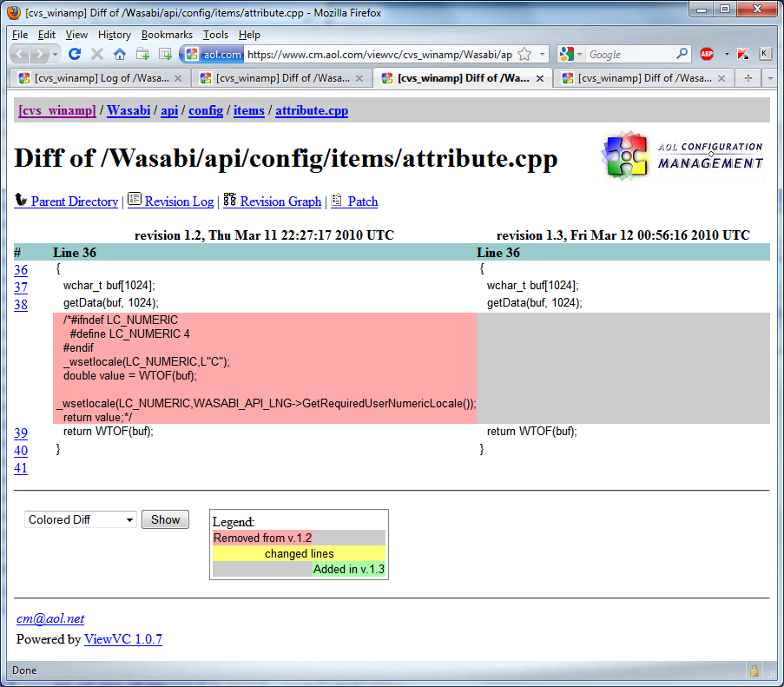The height and width of the screenshot is (687, 784).
Task: Expand the URL history dropdown arrow
Action: [x=542, y=54]
